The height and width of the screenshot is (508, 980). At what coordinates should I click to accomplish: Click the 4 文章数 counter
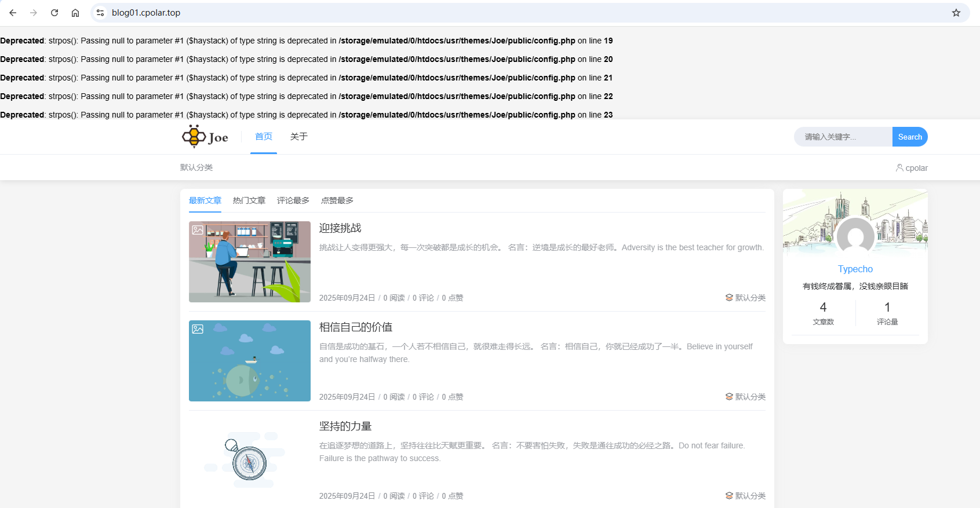[823, 313]
